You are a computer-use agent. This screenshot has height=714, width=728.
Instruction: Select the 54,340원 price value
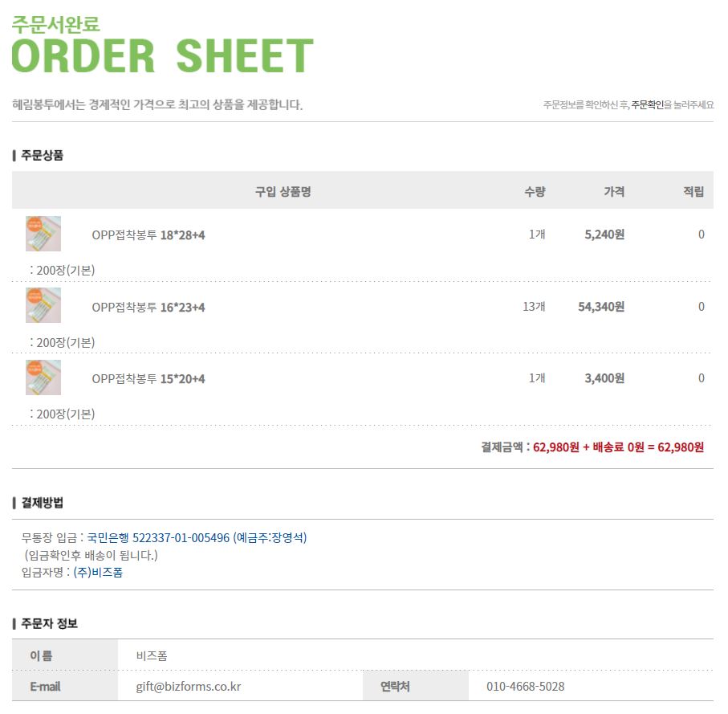pos(601,307)
